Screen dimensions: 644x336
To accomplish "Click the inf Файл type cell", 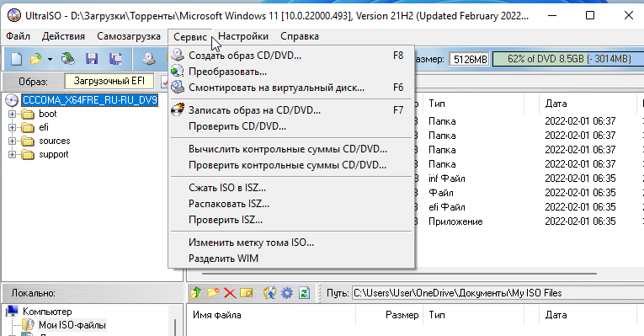I will coord(446,179).
